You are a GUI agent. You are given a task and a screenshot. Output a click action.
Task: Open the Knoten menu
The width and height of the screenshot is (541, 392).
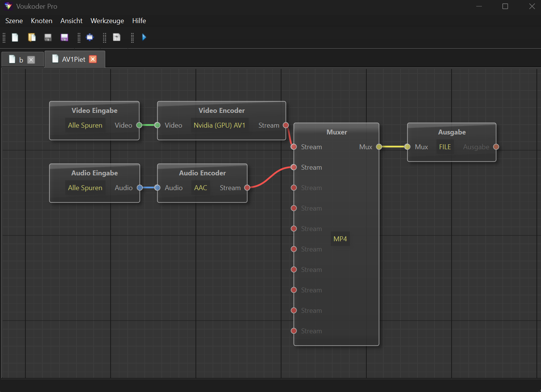coord(42,21)
